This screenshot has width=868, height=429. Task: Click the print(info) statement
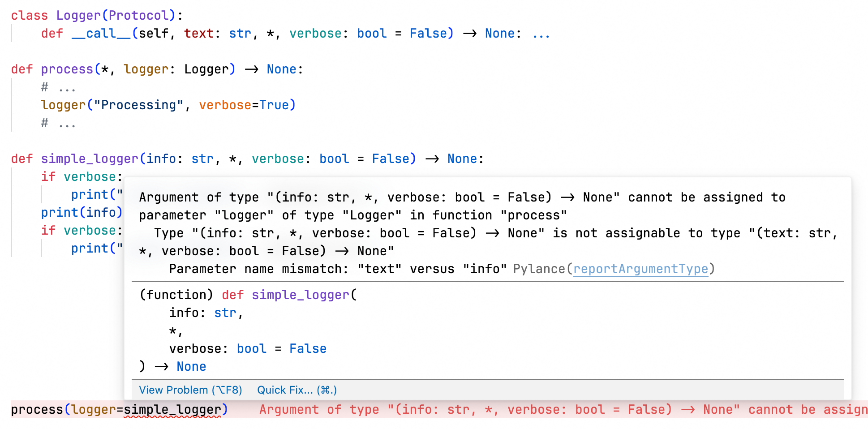click(x=81, y=212)
